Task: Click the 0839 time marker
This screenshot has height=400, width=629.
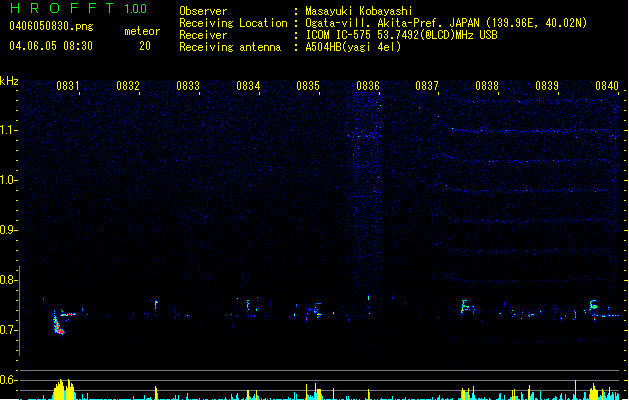Action: click(547, 86)
